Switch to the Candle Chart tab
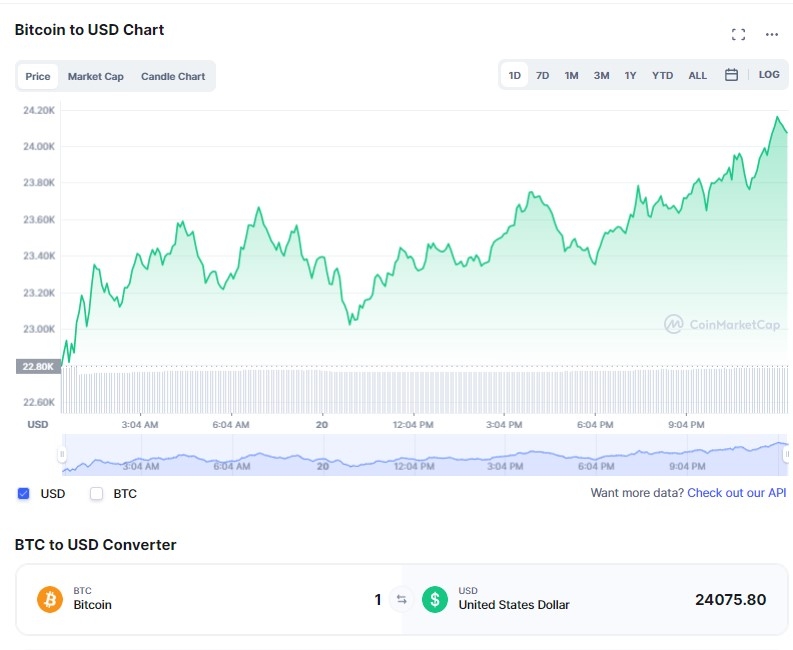This screenshot has width=793, height=650. 173,77
